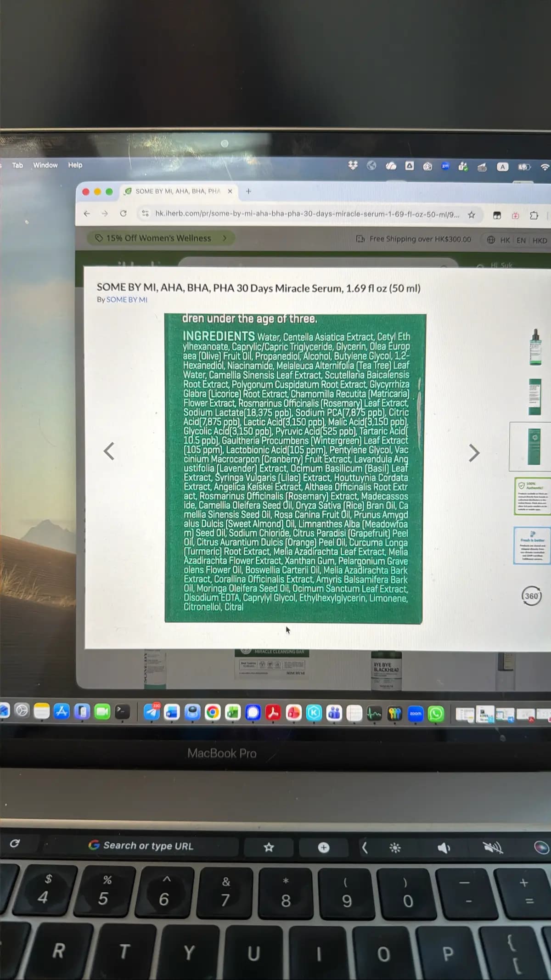Launch Google Chrome from the Dock
Screen dimensions: 551x980
pos(213,712)
